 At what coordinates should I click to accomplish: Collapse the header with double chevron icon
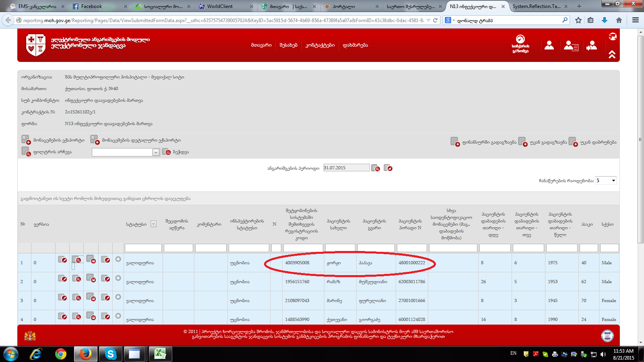[x=612, y=55]
